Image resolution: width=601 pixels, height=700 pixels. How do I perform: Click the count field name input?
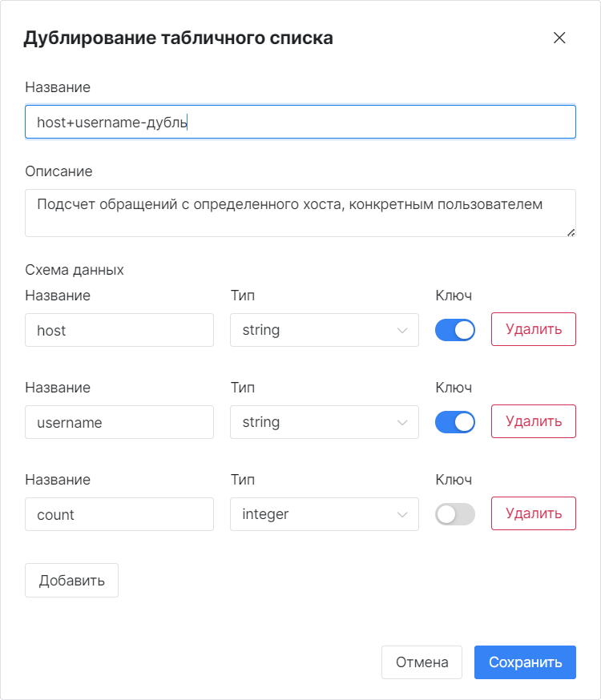click(x=119, y=514)
